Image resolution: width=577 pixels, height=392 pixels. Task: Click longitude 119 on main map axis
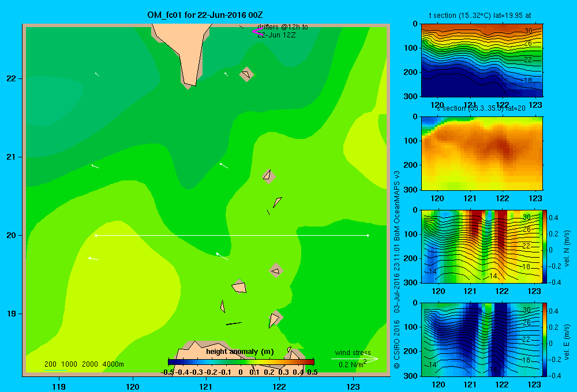[x=59, y=386]
